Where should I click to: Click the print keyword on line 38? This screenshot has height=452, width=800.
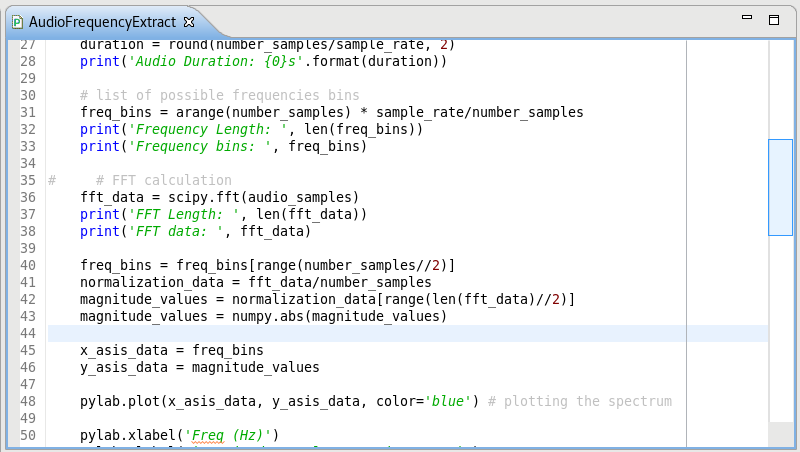coord(100,232)
